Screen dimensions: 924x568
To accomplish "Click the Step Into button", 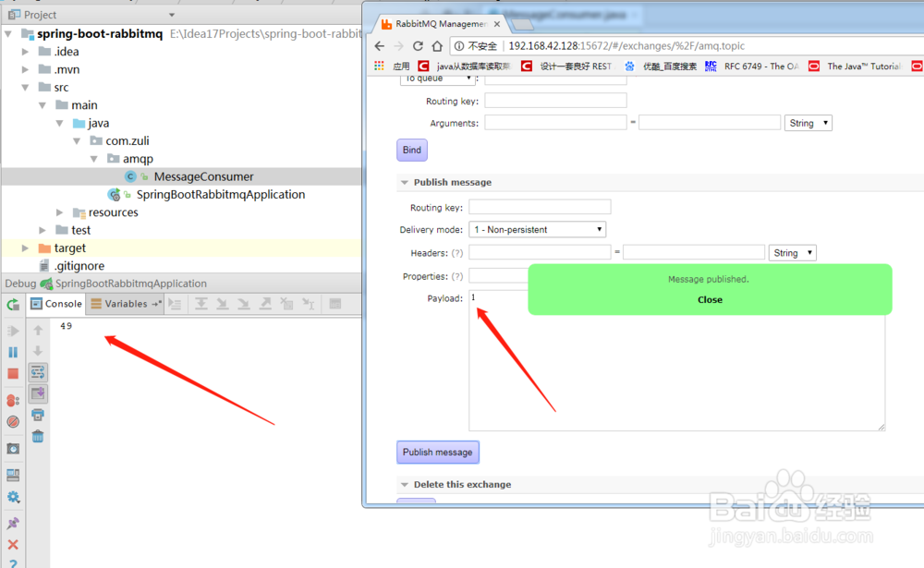I will (222, 304).
